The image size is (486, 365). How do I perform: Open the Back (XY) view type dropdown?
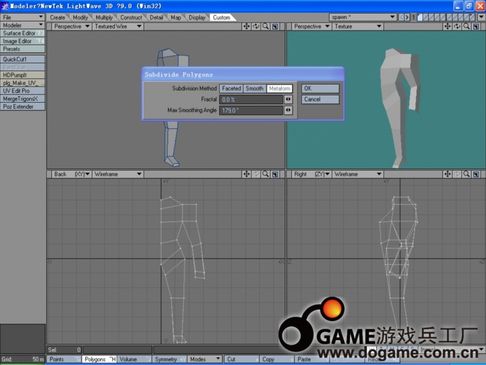tap(71, 174)
